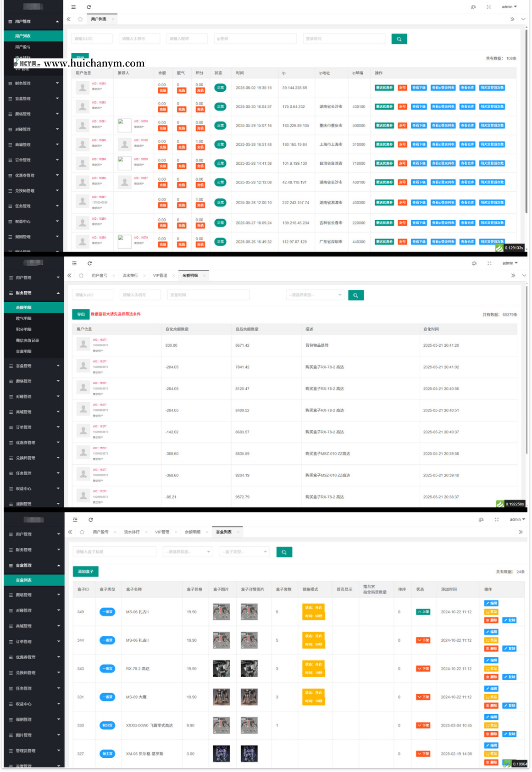Switch to the 盲盒列表 tab

coord(224,532)
